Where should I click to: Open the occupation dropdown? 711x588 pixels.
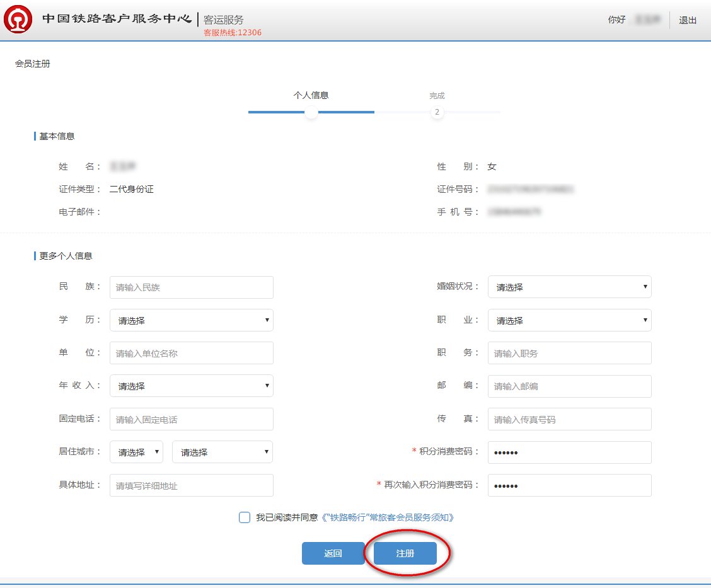(569, 320)
